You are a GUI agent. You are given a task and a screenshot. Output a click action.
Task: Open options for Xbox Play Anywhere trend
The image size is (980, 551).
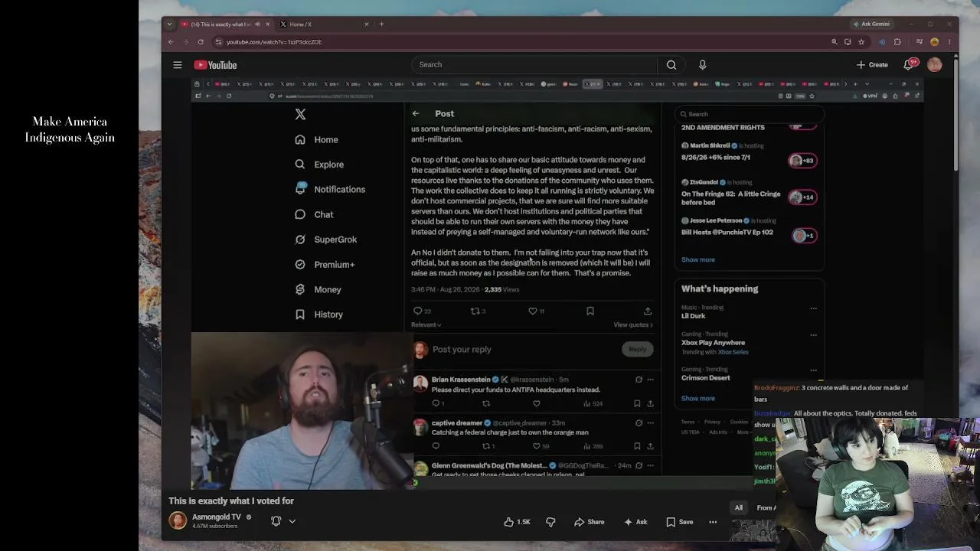(813, 334)
